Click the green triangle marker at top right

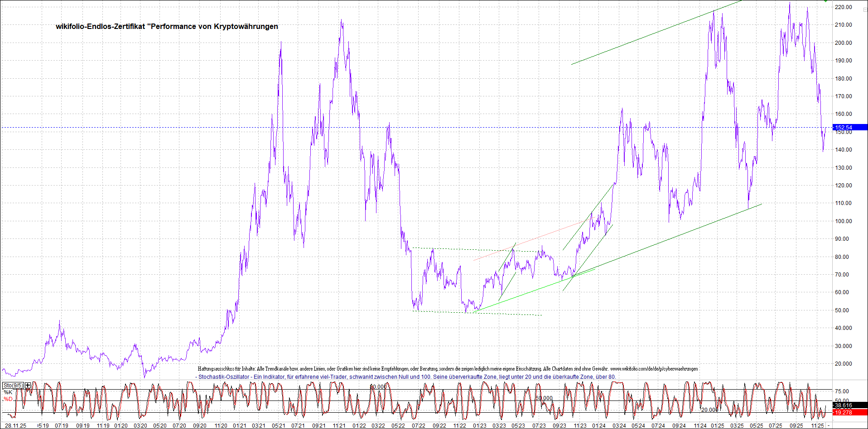coord(826,1)
